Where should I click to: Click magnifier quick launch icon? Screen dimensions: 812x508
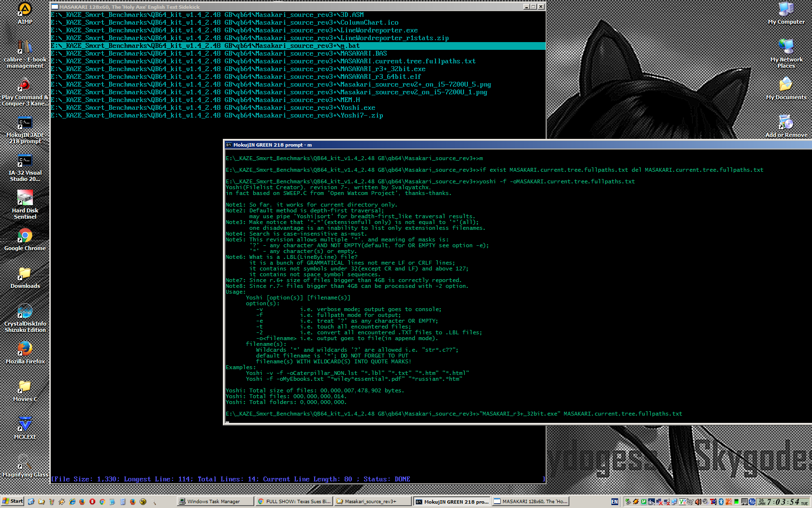pos(154,502)
